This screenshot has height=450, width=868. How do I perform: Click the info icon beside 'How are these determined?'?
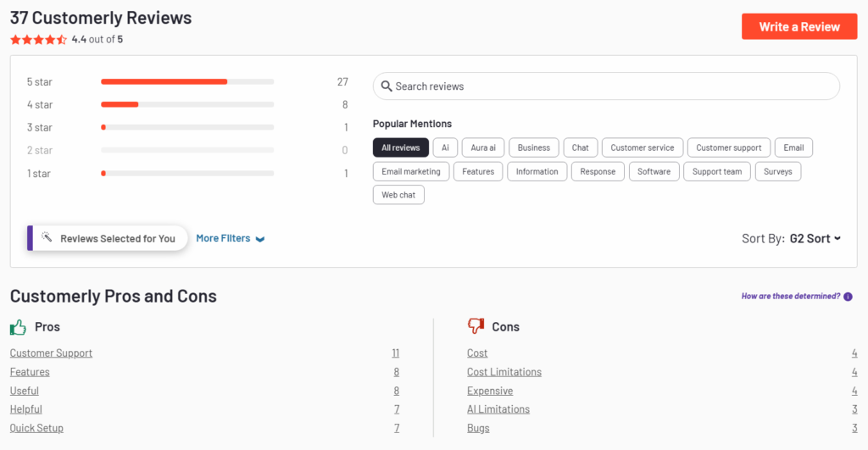tap(848, 297)
